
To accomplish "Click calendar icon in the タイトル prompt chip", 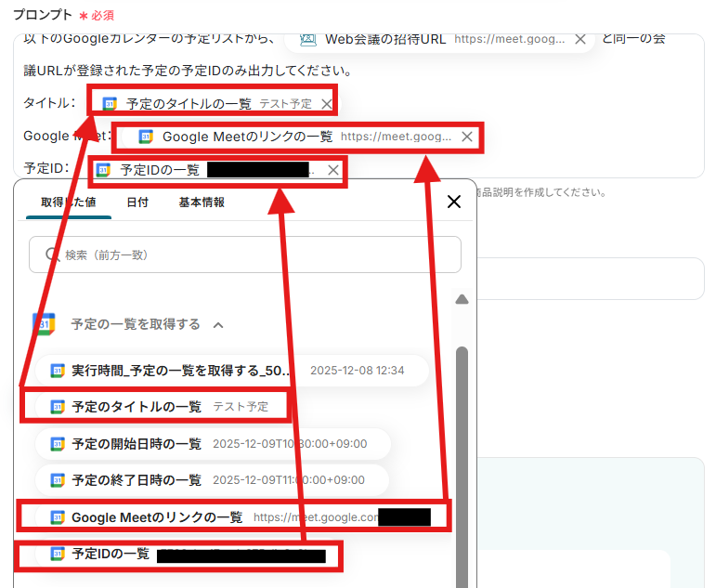I will click(110, 104).
